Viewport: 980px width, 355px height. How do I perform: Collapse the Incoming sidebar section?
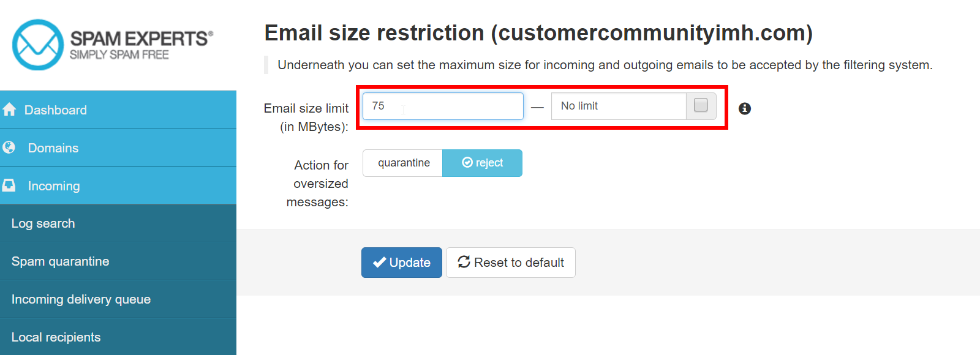click(54, 186)
